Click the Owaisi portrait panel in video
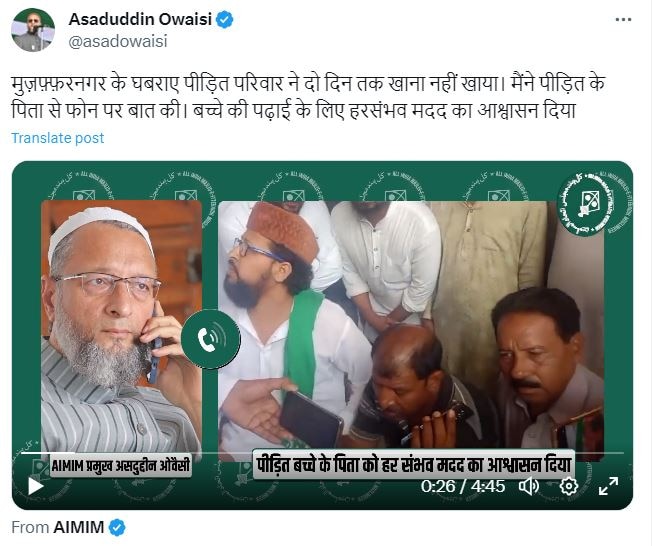 coord(122,327)
